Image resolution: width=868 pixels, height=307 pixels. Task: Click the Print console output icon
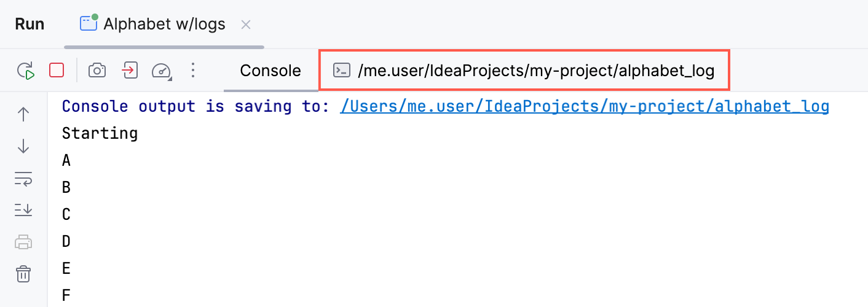point(23,242)
